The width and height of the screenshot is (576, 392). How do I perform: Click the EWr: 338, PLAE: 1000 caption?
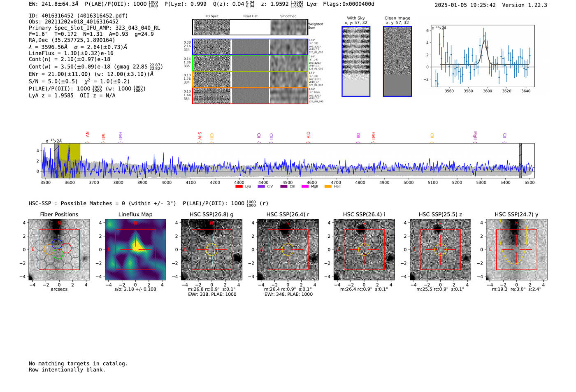tap(212, 295)
